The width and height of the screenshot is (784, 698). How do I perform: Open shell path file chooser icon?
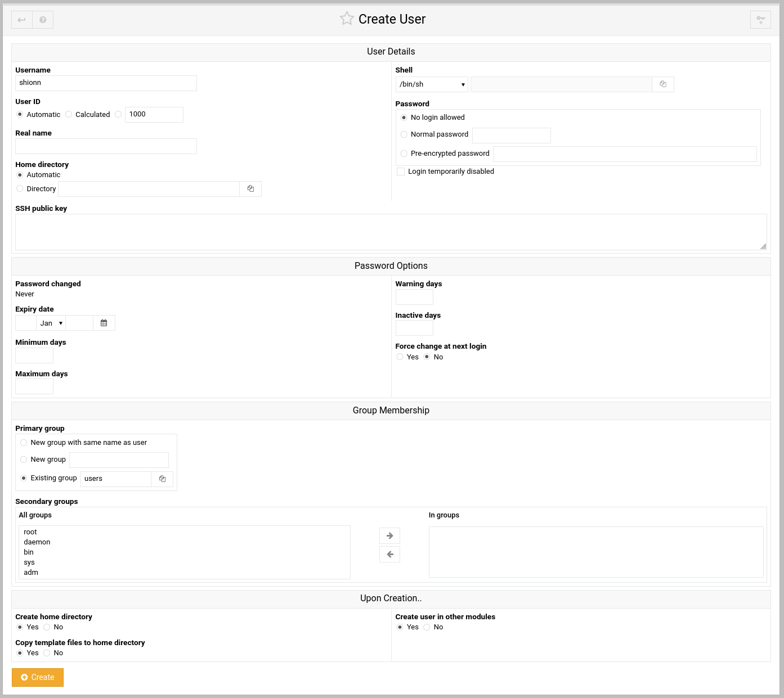click(x=663, y=84)
